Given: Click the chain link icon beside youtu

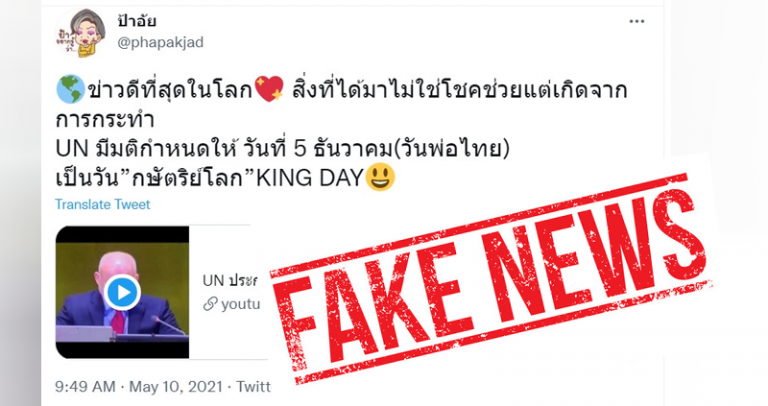Looking at the screenshot, I should 210,305.
